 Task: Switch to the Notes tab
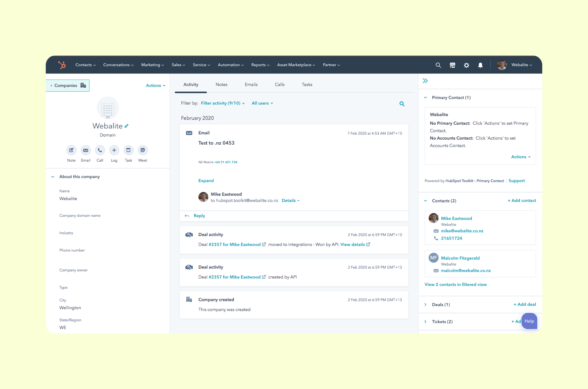(x=221, y=84)
